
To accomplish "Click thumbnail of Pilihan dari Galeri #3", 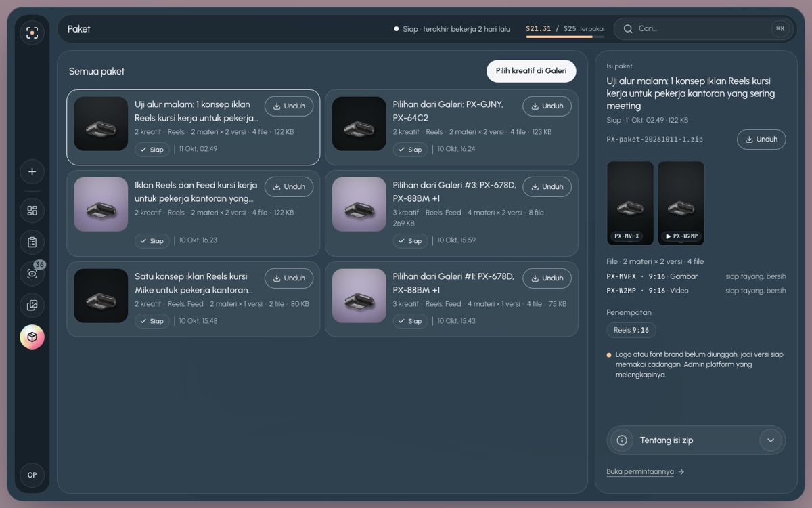I will [x=359, y=205].
